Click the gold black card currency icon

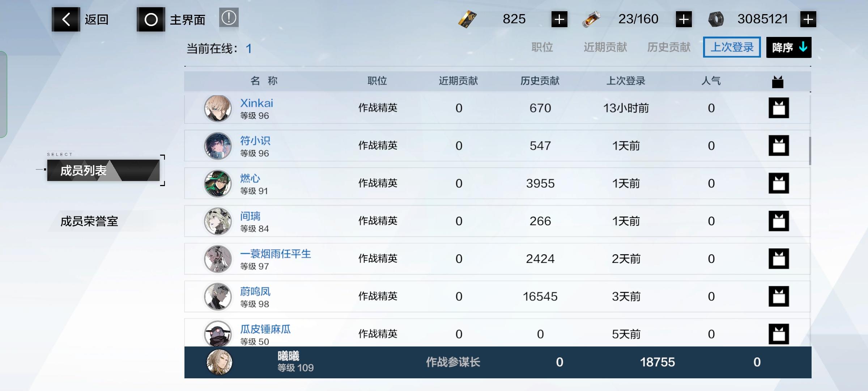[467, 19]
